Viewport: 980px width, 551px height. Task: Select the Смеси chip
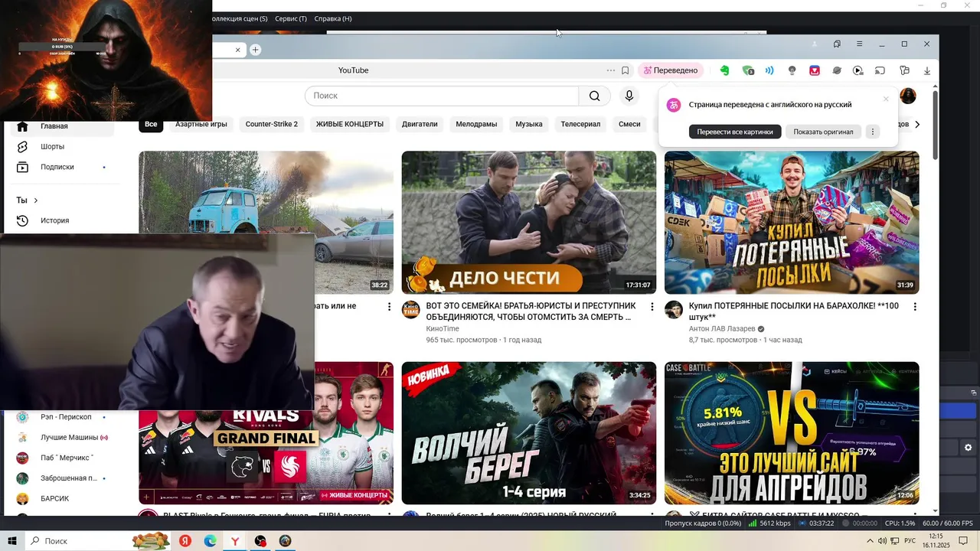[x=629, y=124]
